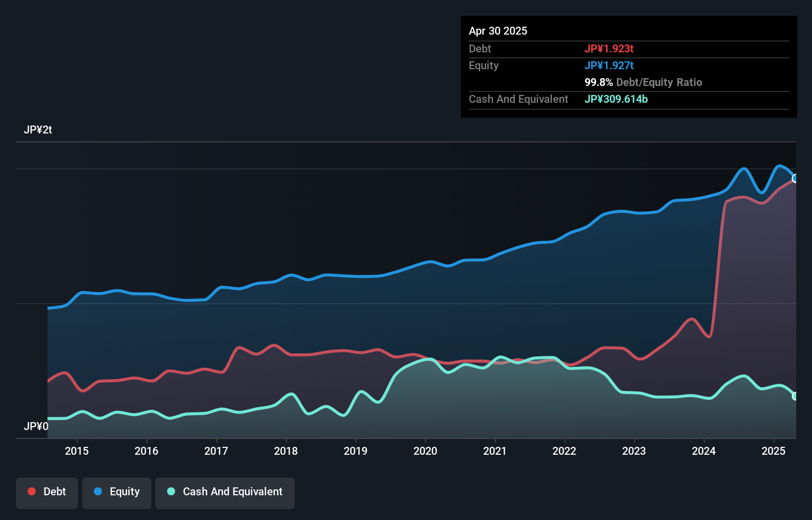Click the teal Cash And Equivalent legend dot

171,491
